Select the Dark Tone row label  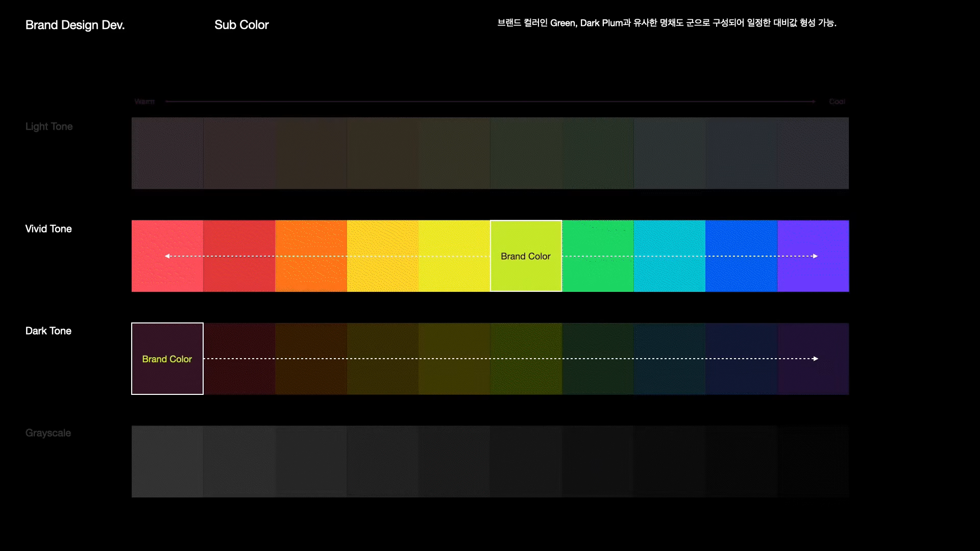pos(48,331)
